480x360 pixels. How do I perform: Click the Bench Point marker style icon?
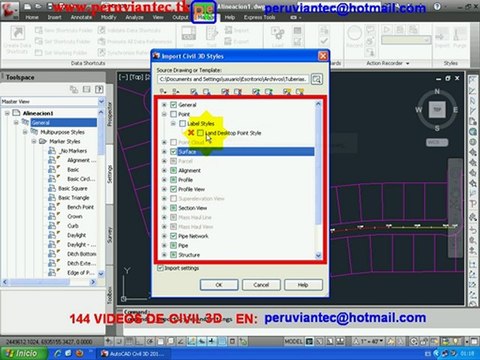point(52,207)
